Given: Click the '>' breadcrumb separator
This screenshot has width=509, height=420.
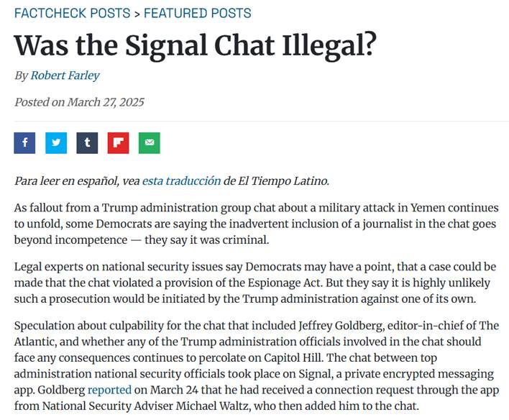Looking at the screenshot, I should coord(137,14).
